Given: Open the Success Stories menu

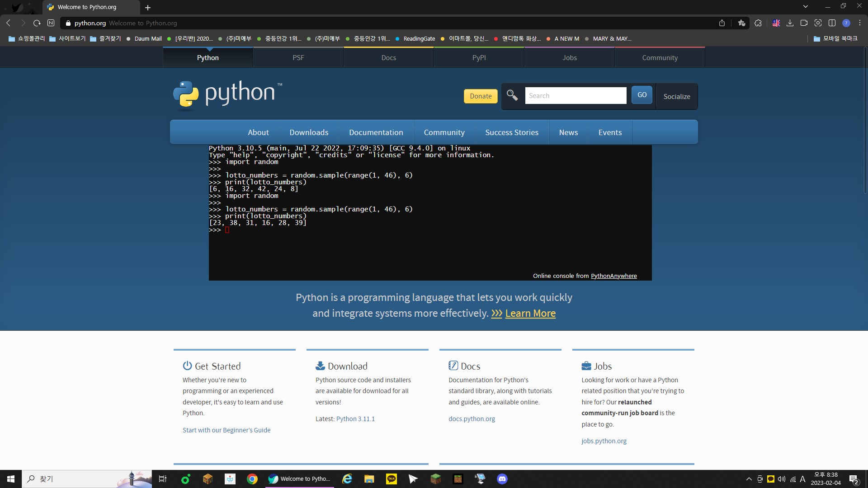Looking at the screenshot, I should (x=512, y=132).
